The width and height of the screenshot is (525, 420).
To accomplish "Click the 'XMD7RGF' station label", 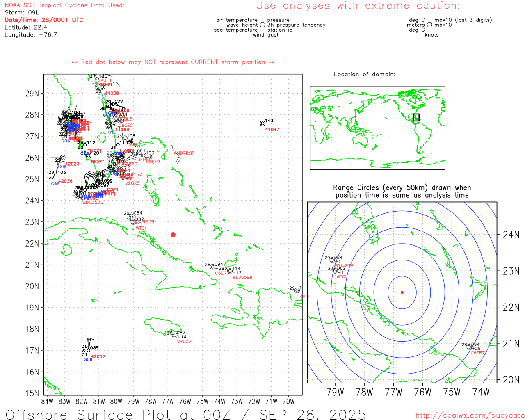I will (184, 153).
